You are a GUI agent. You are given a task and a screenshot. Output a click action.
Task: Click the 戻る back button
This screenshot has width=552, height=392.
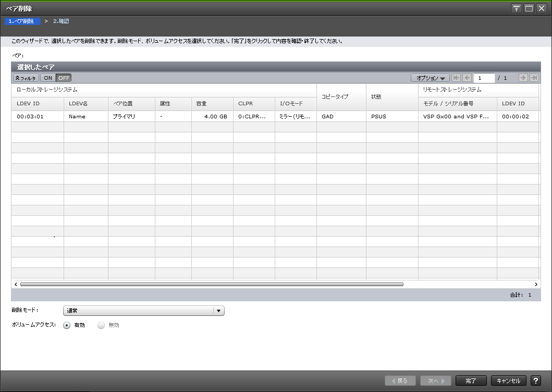[400, 381]
